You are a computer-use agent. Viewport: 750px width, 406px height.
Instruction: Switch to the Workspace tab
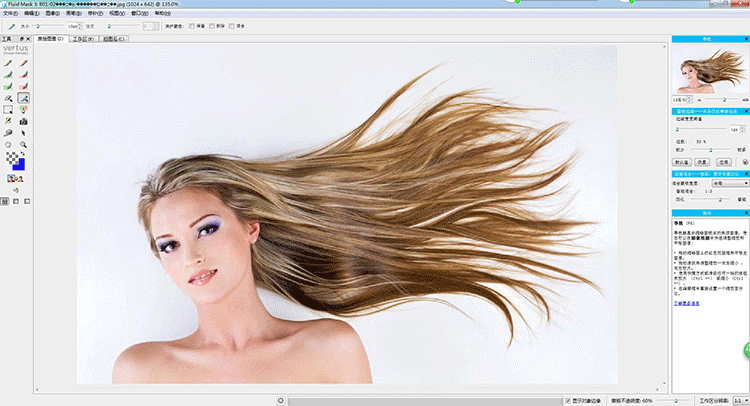click(x=83, y=39)
